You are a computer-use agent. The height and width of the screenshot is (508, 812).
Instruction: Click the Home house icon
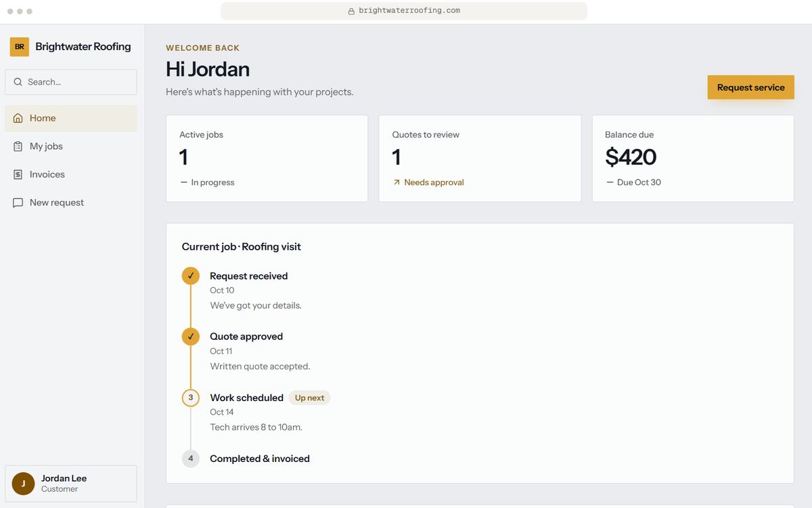(18, 118)
